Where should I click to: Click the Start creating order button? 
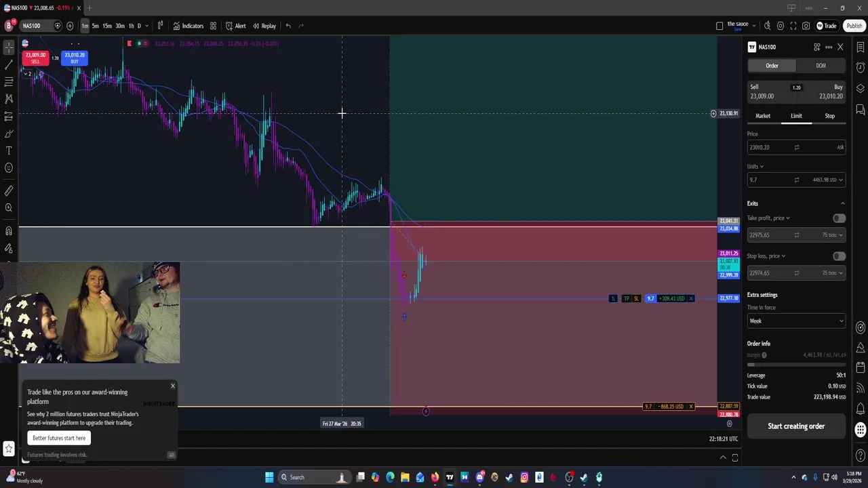[796, 426]
